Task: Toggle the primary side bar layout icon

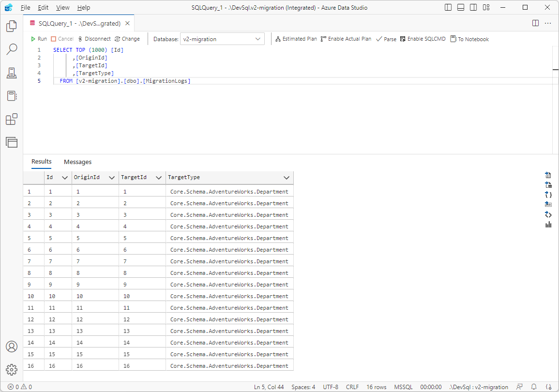Action: 448,7
